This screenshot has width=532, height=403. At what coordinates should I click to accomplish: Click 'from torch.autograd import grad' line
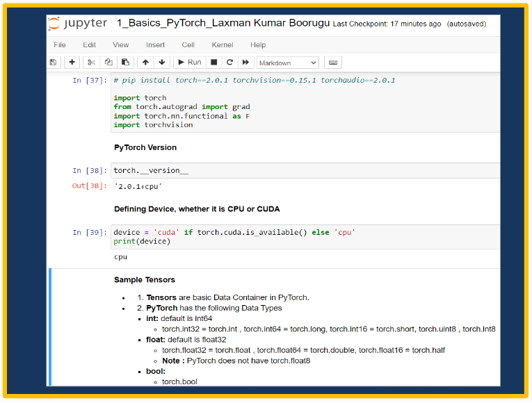tap(182, 107)
